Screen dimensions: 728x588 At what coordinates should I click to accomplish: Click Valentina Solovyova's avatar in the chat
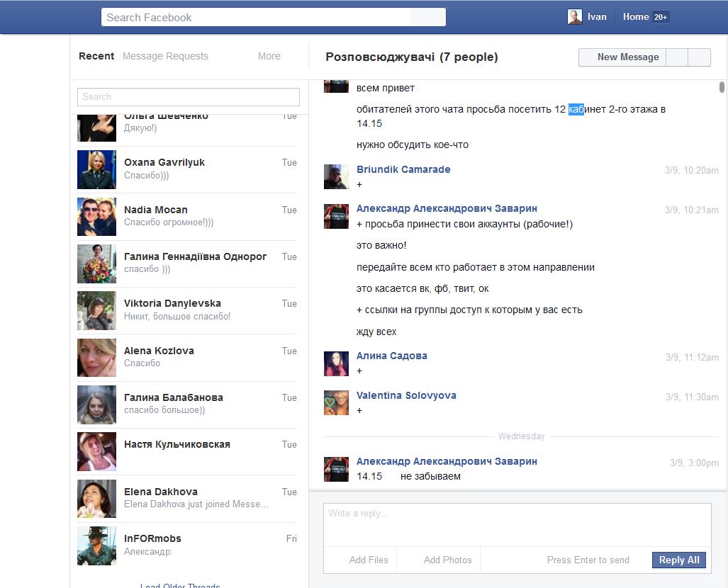click(x=336, y=403)
